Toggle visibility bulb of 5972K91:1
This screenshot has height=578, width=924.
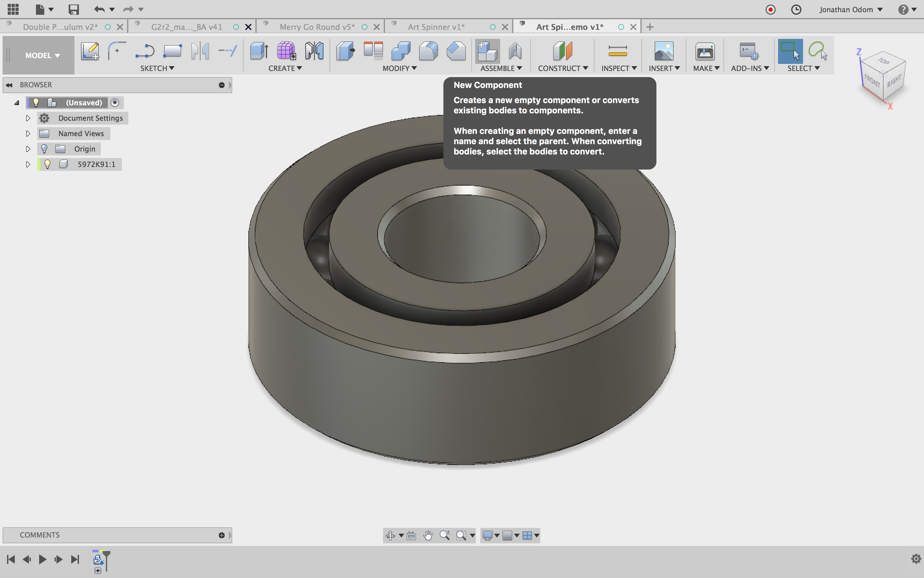pos(47,165)
